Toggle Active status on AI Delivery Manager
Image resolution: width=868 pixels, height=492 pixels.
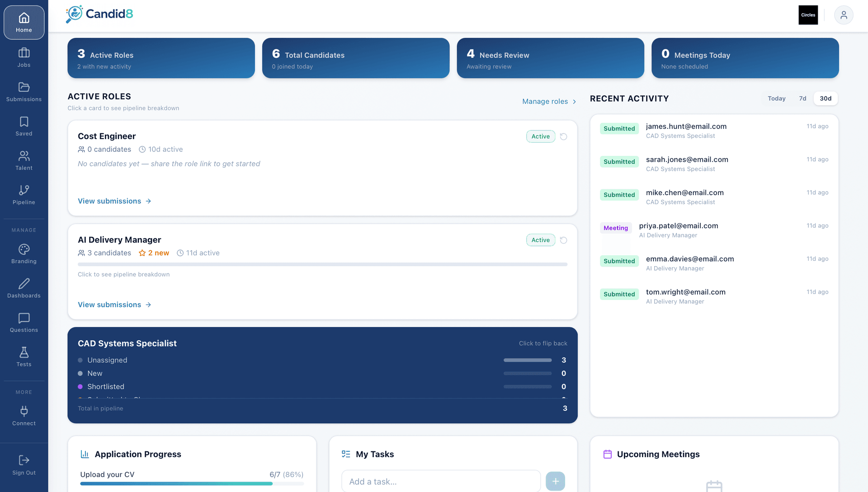(x=540, y=240)
